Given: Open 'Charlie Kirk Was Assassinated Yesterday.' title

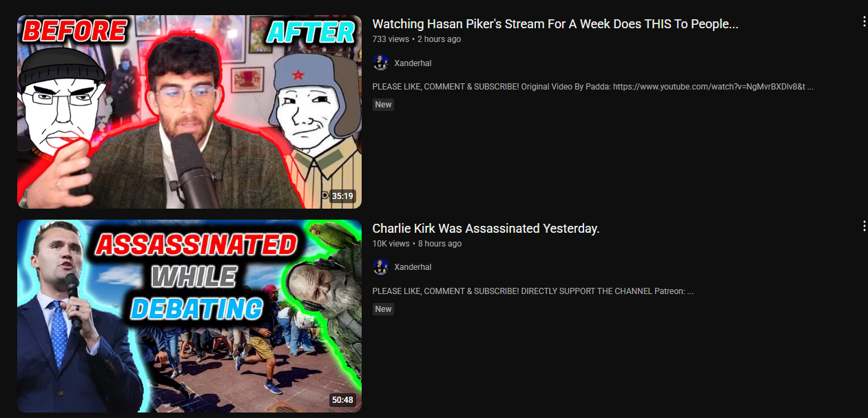Looking at the screenshot, I should [x=486, y=228].
